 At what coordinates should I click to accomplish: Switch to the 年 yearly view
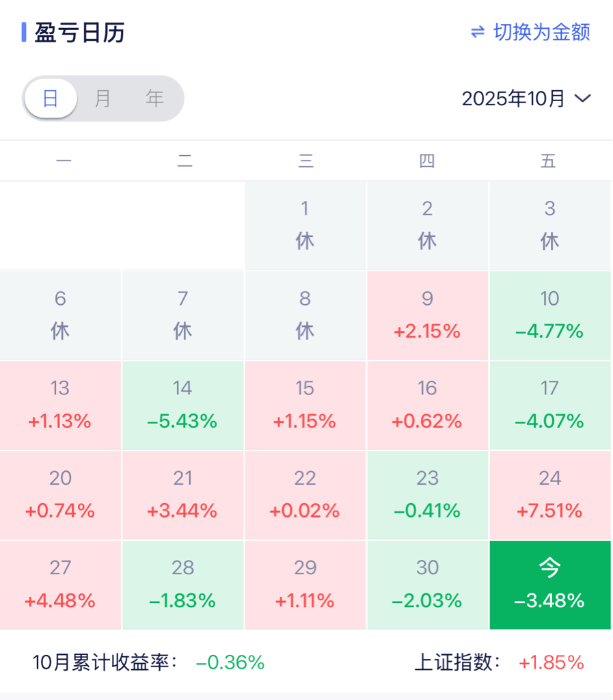click(x=155, y=98)
